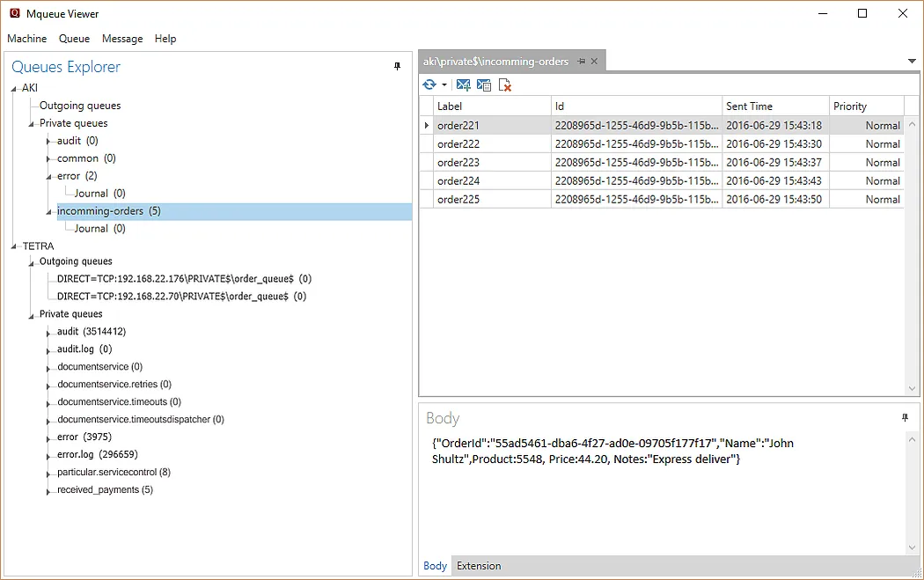Image resolution: width=924 pixels, height=580 pixels.
Task: Pin the Body panel
Action: tap(906, 418)
